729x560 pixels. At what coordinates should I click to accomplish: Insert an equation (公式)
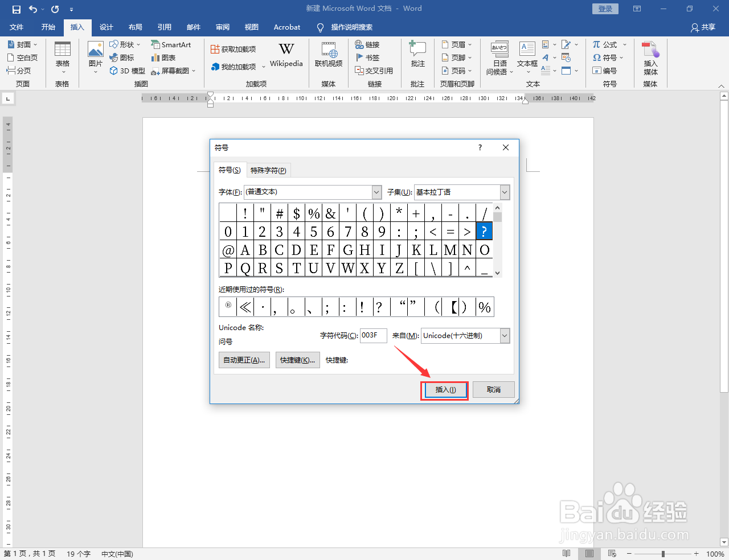coord(609,44)
